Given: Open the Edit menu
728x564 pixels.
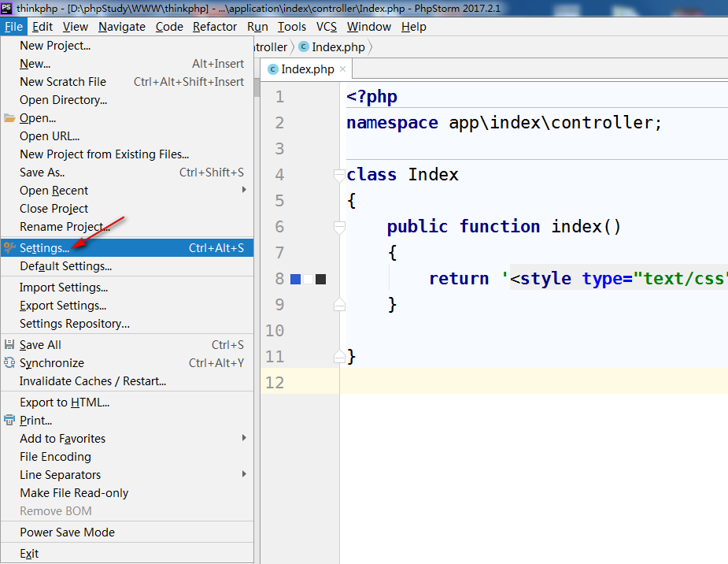Looking at the screenshot, I should [42, 27].
